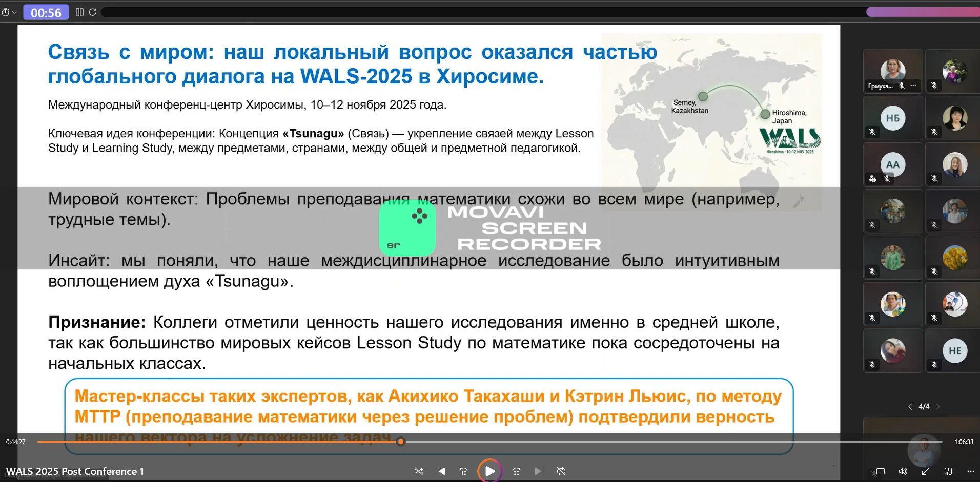Click the 00:56 timer badge
Viewport: 980px width, 482px height.
[46, 12]
